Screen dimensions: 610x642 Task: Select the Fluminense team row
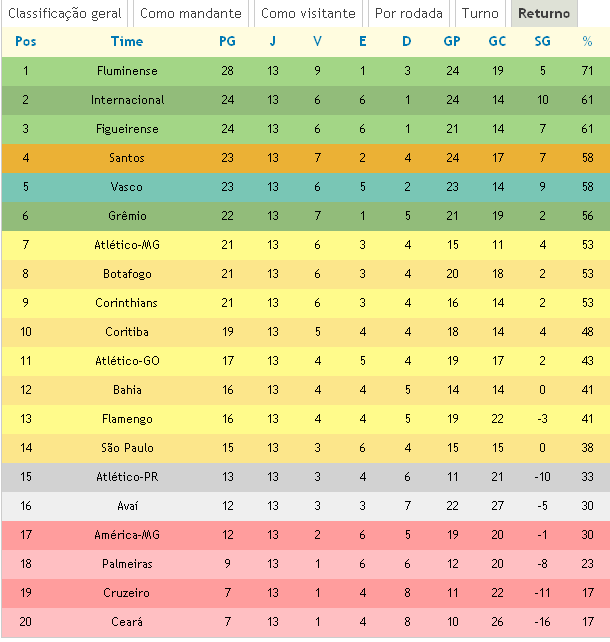pyautogui.click(x=127, y=71)
